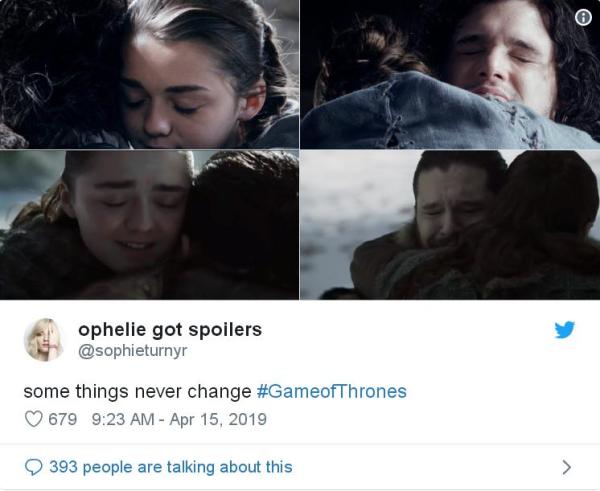Open the tweet via the right chevron arrow
The width and height of the screenshot is (600, 491).
(x=567, y=467)
